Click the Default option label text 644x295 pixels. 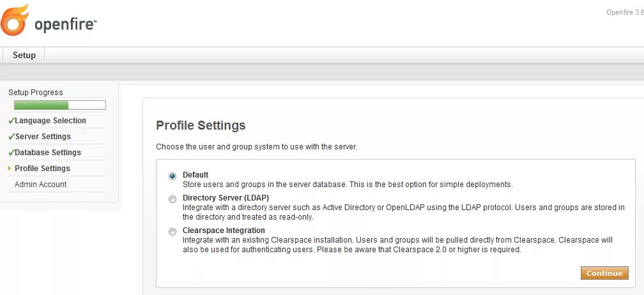point(195,174)
